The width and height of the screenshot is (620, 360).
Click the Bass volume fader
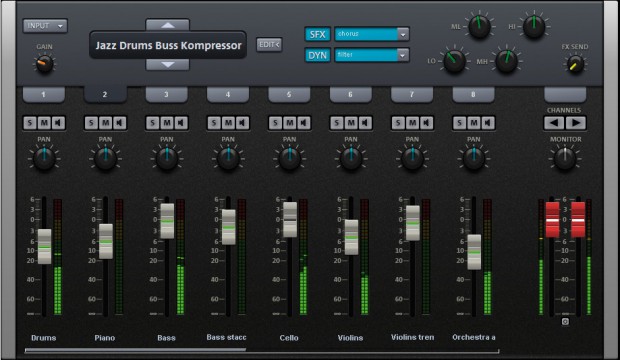tap(167, 221)
